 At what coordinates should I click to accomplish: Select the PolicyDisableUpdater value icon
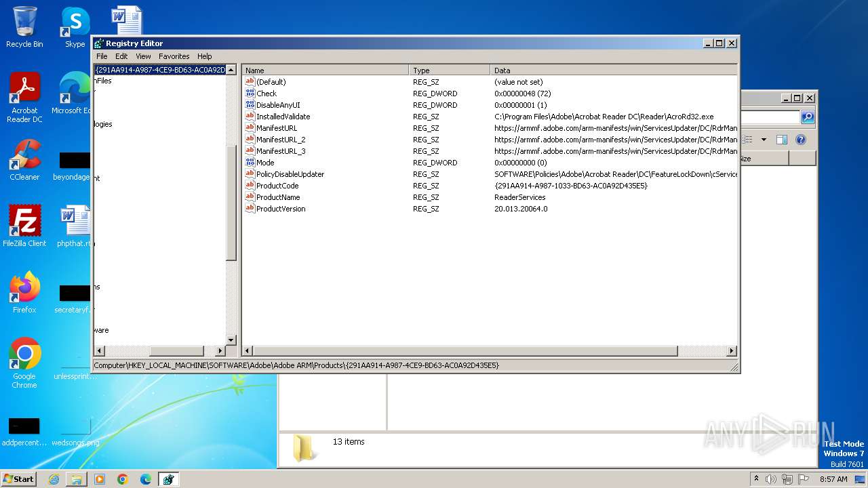250,174
